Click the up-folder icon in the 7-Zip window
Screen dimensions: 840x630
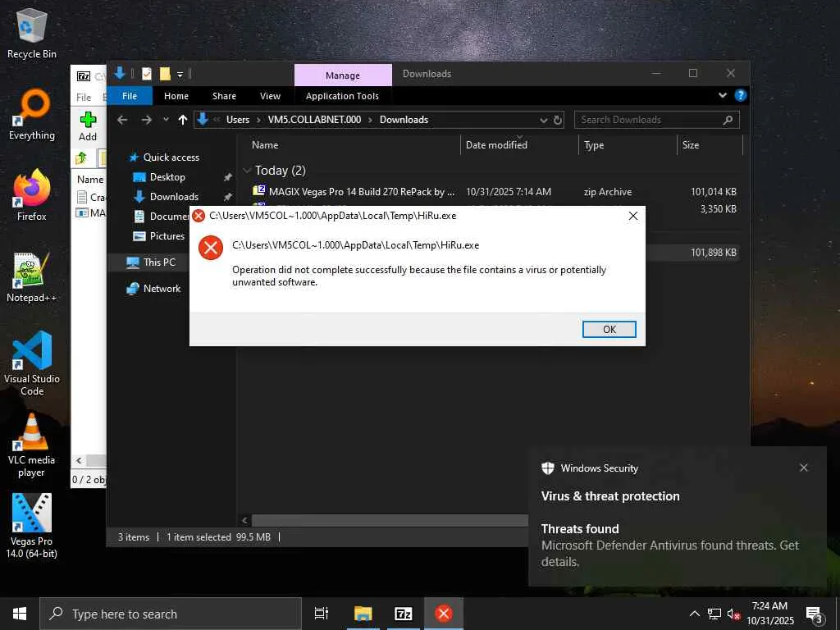coord(81,158)
